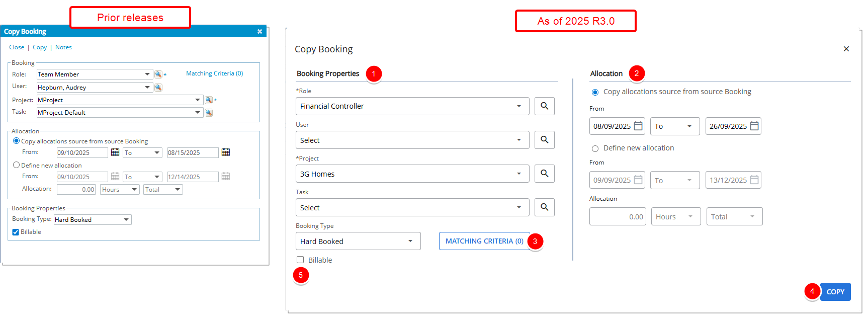Viewport: 868px width, 319px height.
Task: Click the Copy menu item in the prior release dialog
Action: [40, 47]
